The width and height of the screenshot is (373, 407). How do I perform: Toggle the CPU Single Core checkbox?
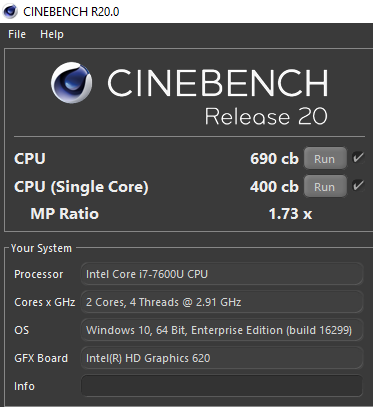(x=358, y=185)
